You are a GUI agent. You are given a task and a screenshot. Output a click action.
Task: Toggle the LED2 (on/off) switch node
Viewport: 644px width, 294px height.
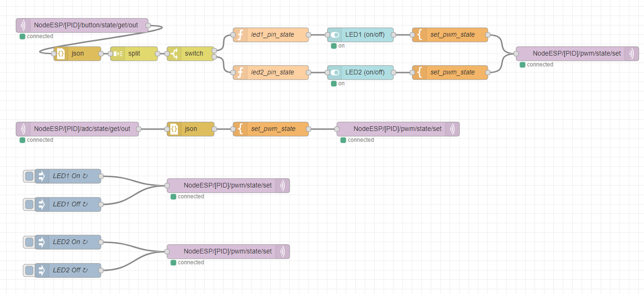tap(335, 73)
